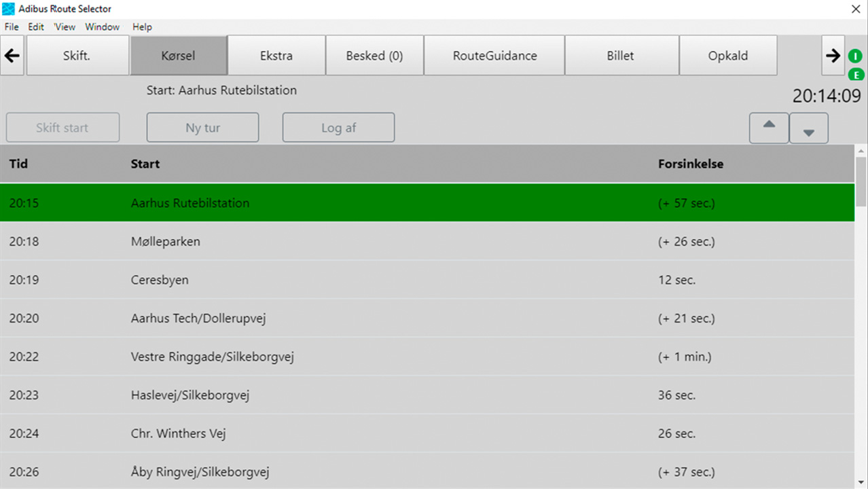Click the Skift start button
Screen dimensions: 868x489
pyautogui.click(x=62, y=128)
